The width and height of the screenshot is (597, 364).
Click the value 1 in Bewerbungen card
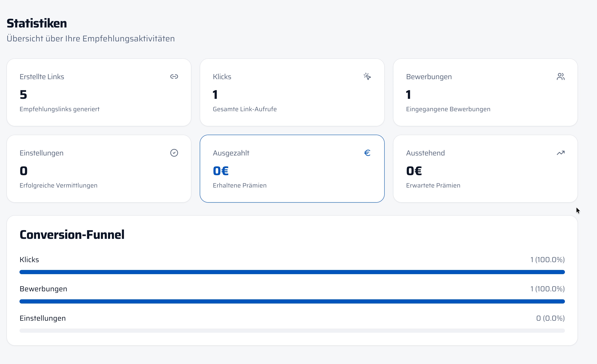click(409, 95)
